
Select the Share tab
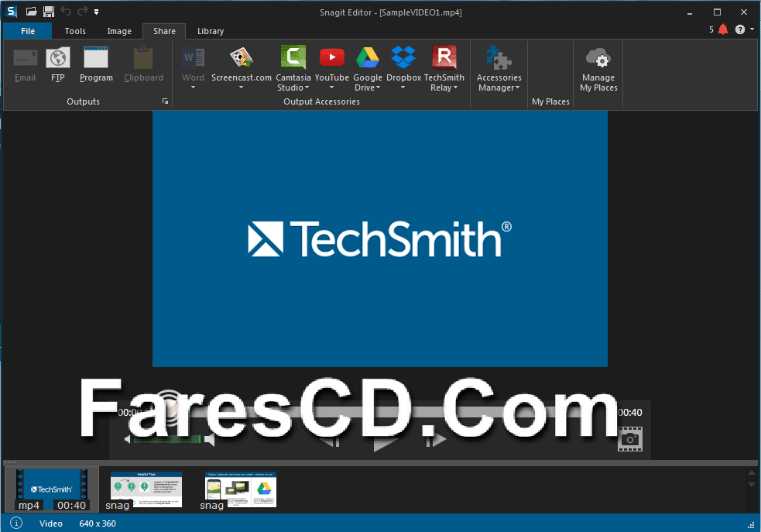click(164, 31)
